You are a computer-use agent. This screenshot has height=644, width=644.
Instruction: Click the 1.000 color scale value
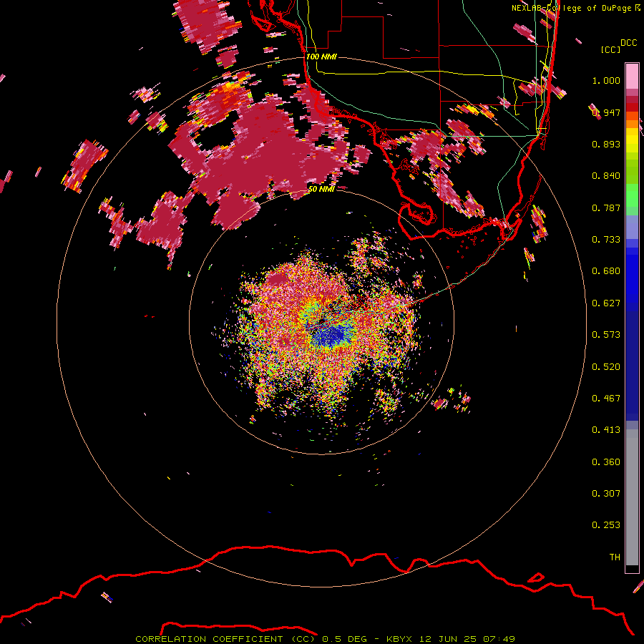[606, 80]
